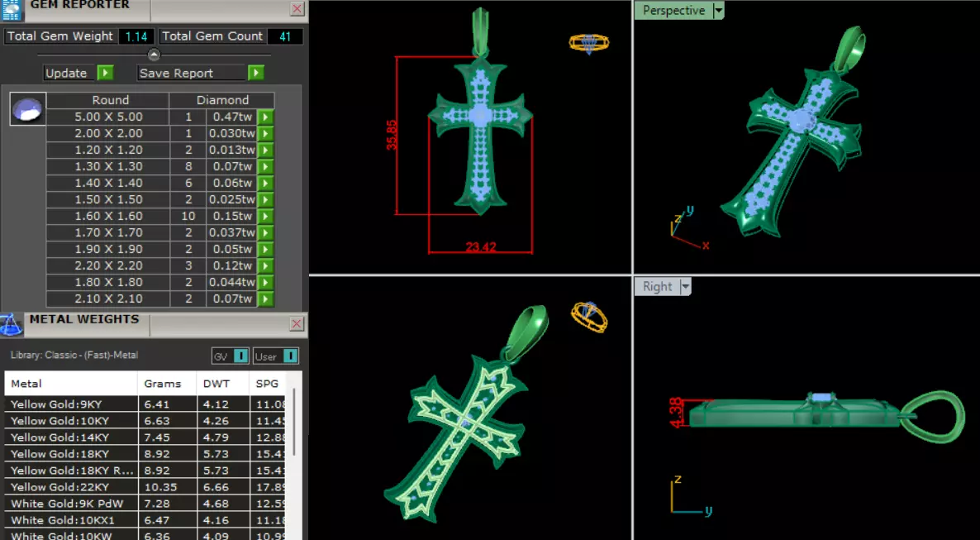Select the Yellow Gold:18KY R... row
The height and width of the screenshot is (540, 980).
(145, 471)
